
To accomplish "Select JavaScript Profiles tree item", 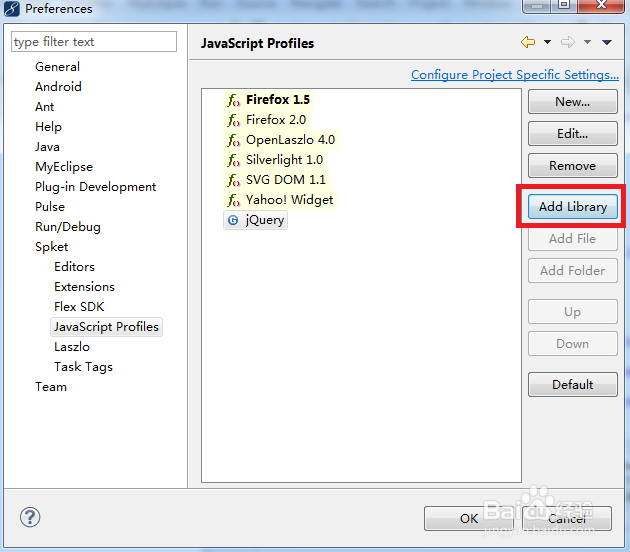I will pos(106,327).
